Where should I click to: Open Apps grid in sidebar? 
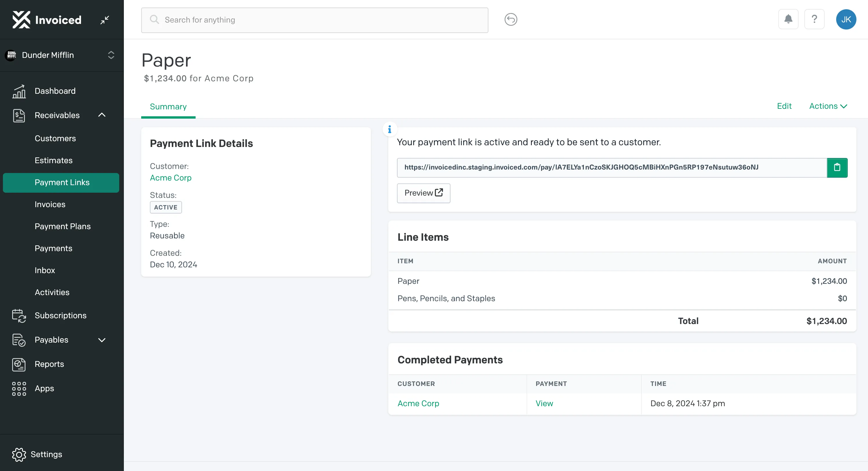click(x=33, y=389)
